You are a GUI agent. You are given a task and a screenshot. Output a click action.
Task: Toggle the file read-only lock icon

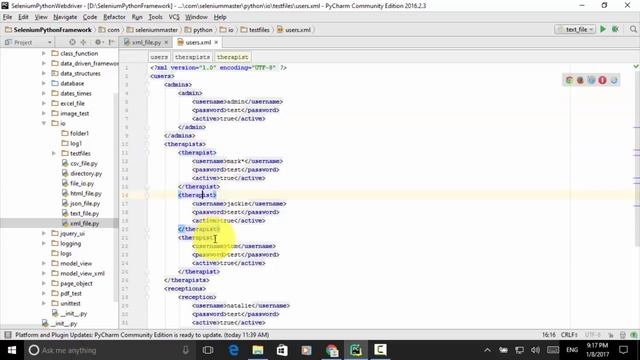(611, 335)
